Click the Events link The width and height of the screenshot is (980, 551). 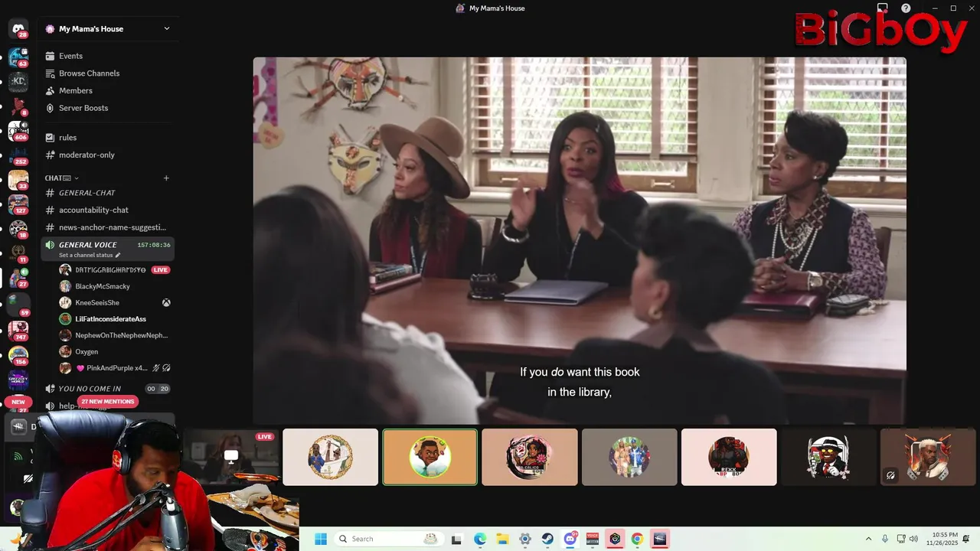70,56
